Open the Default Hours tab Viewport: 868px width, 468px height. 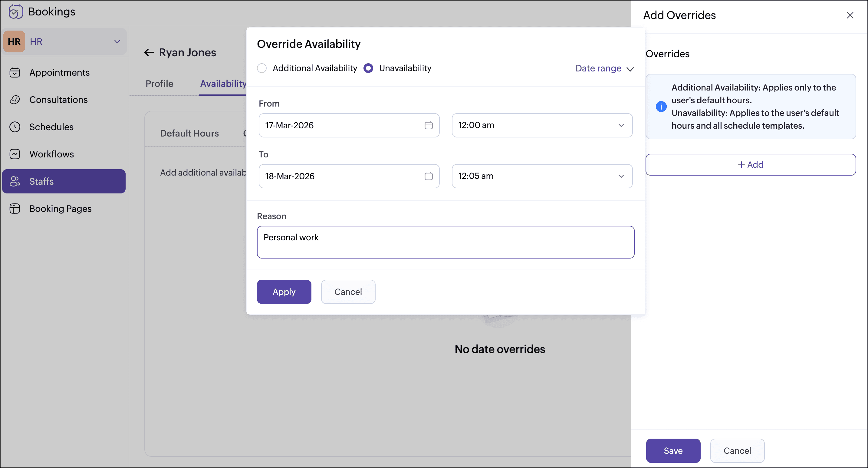pyautogui.click(x=189, y=133)
